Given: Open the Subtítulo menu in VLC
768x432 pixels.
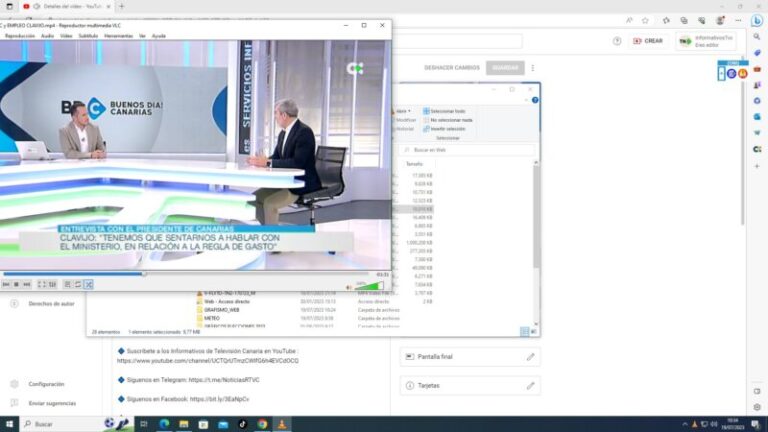Looking at the screenshot, I should tap(88, 35).
